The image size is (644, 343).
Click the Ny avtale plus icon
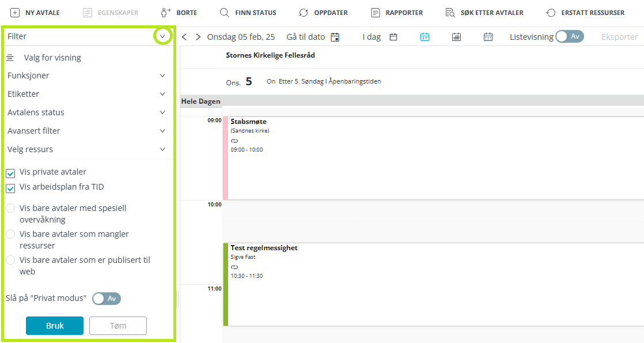tap(15, 13)
